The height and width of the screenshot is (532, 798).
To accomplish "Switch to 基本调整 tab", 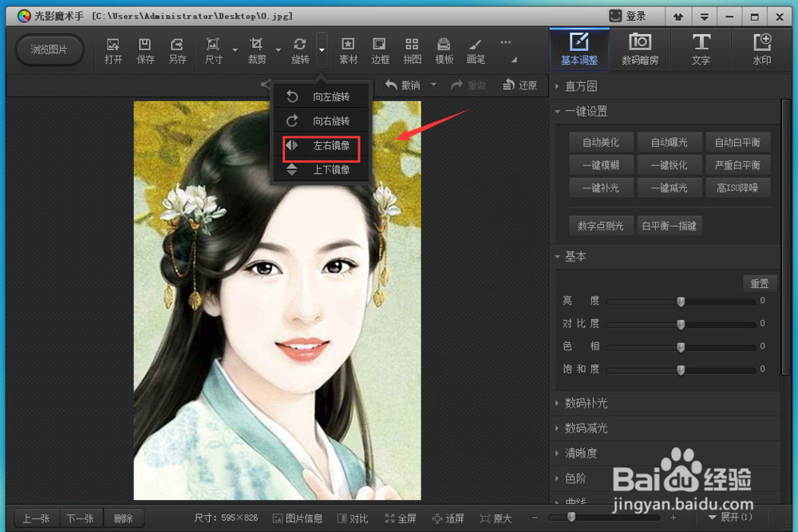I will (x=579, y=49).
